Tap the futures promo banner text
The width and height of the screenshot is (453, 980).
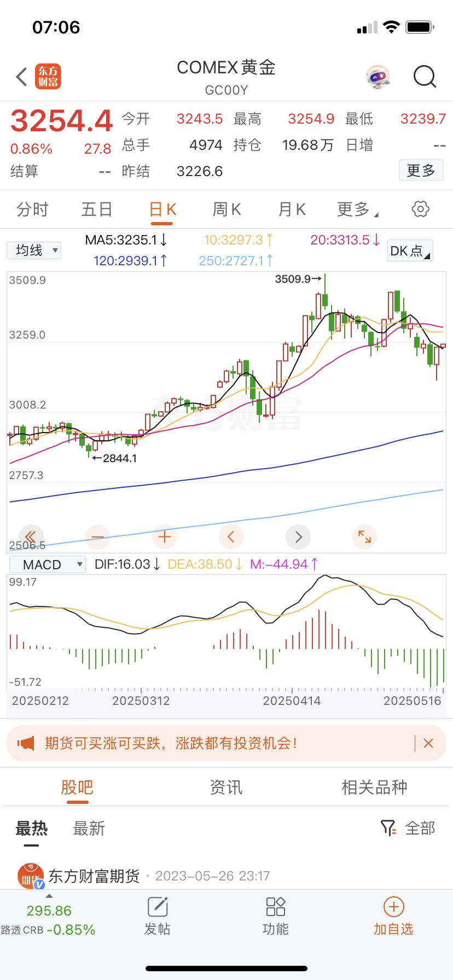click(171, 743)
